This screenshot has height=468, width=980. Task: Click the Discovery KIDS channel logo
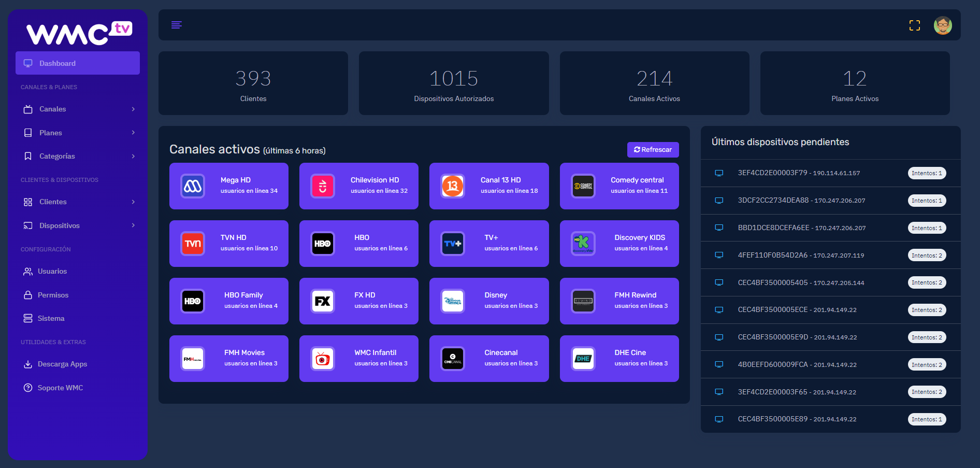(583, 244)
